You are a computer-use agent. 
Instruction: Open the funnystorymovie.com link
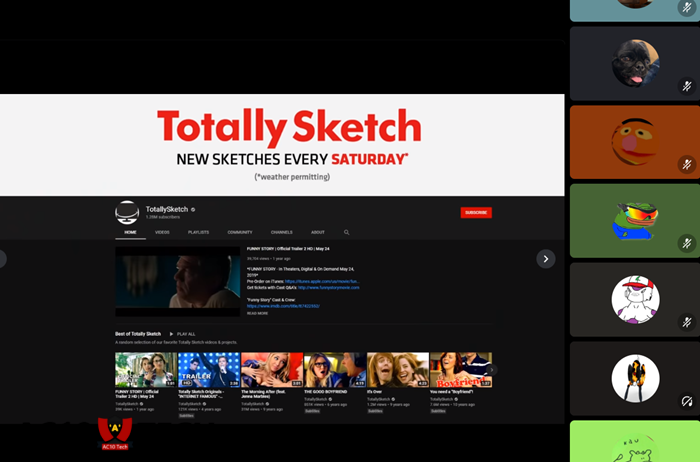(x=328, y=289)
